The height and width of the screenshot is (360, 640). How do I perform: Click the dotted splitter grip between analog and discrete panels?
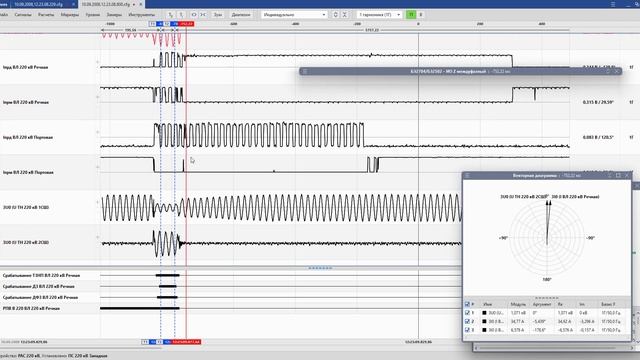point(320,268)
